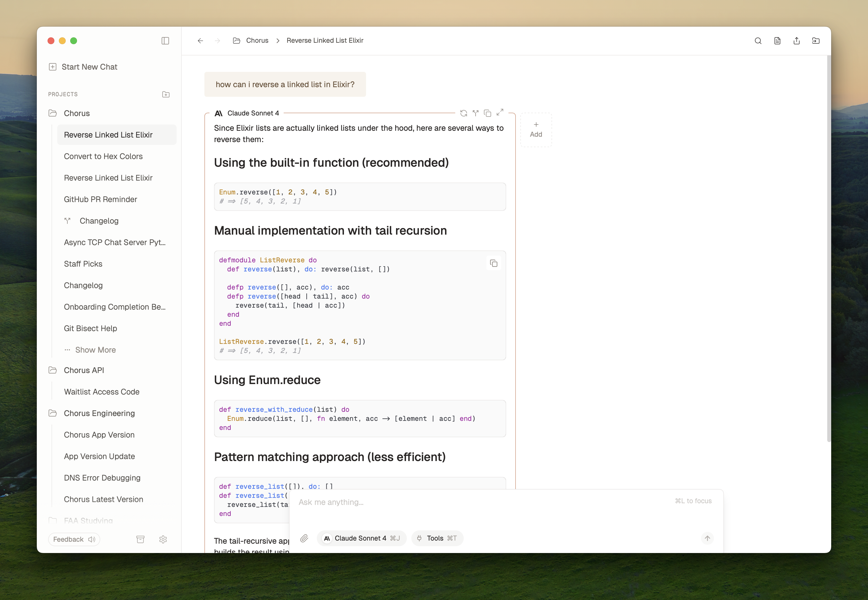The image size is (868, 600).
Task: Open Claude Sonnet 4 model selector
Action: click(361, 538)
